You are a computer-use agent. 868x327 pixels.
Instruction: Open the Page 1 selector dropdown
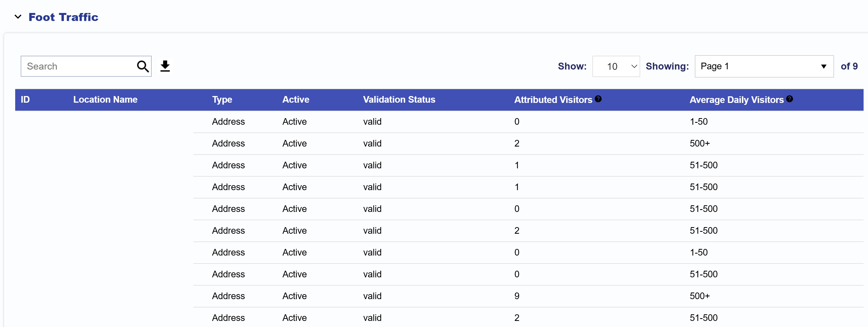764,66
